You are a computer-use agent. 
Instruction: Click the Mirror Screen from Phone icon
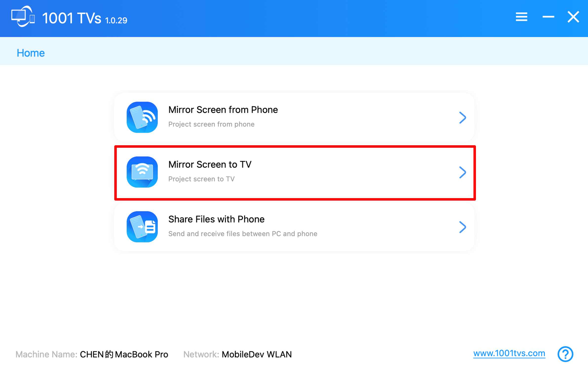pyautogui.click(x=142, y=117)
